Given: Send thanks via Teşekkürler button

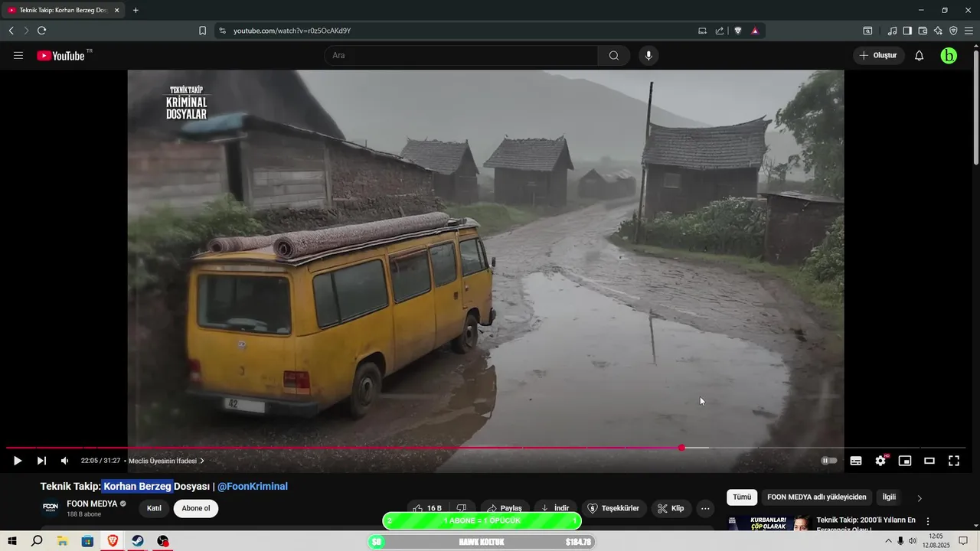Looking at the screenshot, I should click(x=614, y=508).
